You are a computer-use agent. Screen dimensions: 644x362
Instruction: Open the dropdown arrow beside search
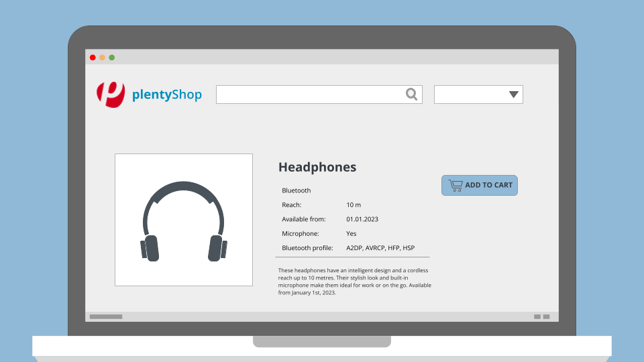[514, 95]
